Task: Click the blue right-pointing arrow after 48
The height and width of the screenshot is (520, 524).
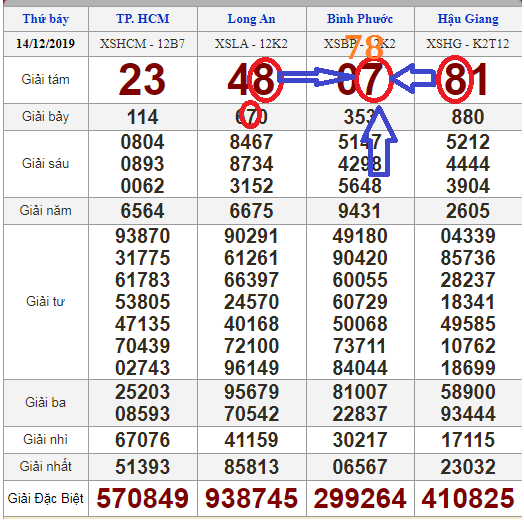Action: click(x=315, y=77)
